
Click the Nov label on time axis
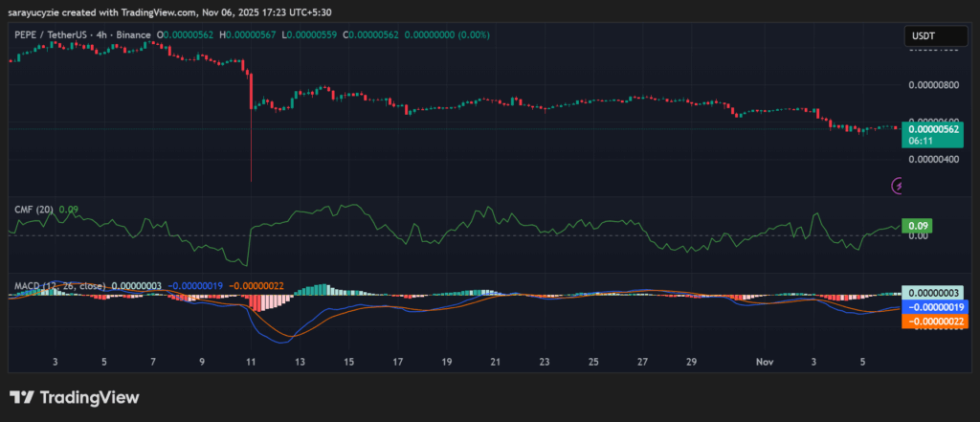[765, 363]
